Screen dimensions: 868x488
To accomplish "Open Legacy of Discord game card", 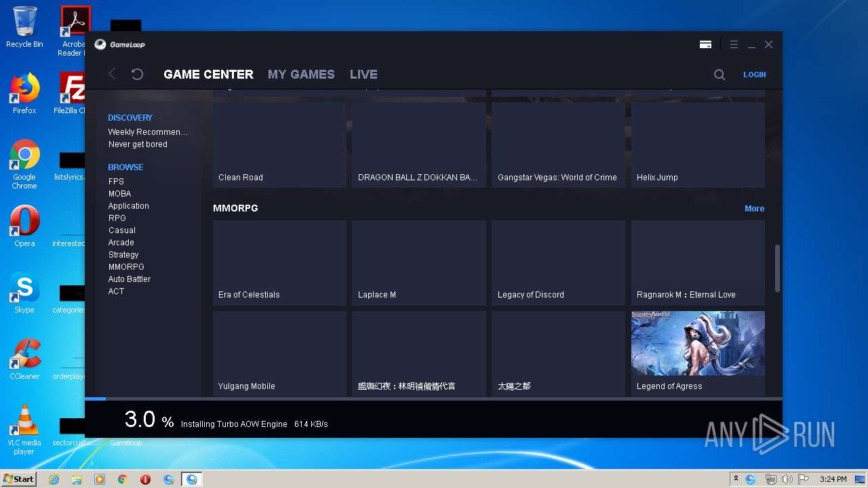I will [558, 263].
